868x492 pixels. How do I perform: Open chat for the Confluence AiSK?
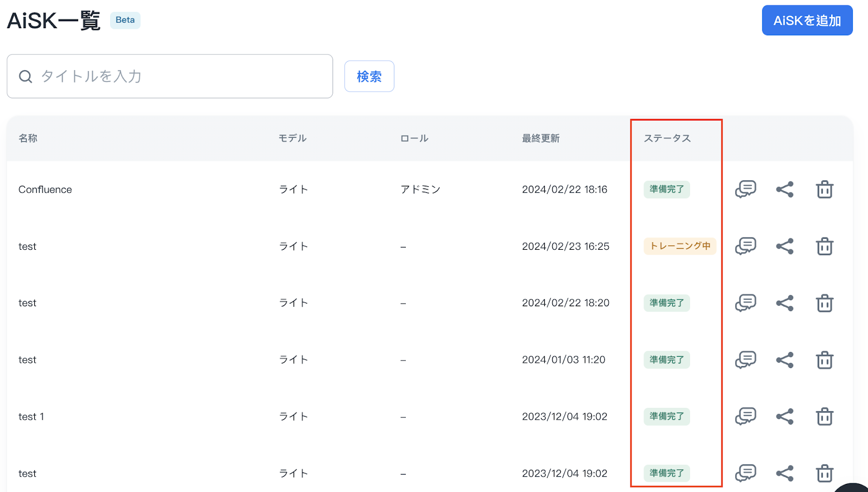[745, 190]
